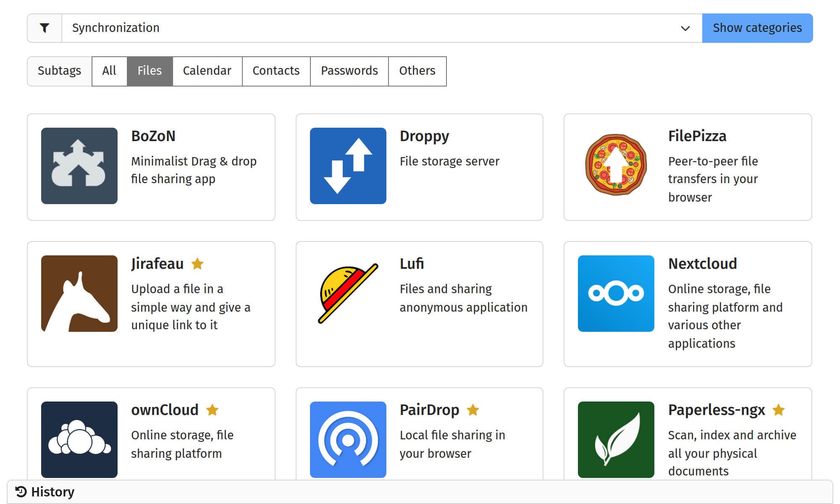This screenshot has width=840, height=504.
Task: Toggle the Files subtag filter
Action: (x=150, y=71)
